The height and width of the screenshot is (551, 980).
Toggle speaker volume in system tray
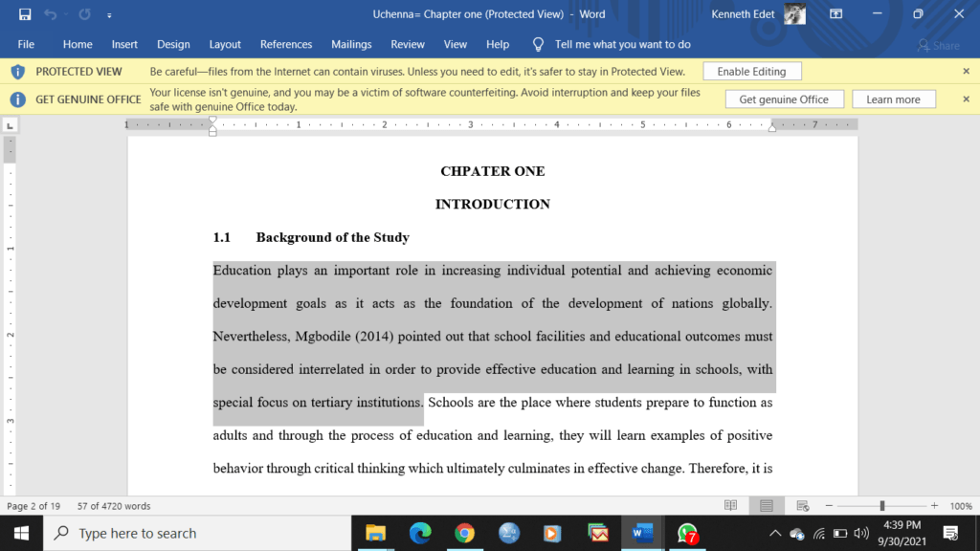(x=863, y=533)
